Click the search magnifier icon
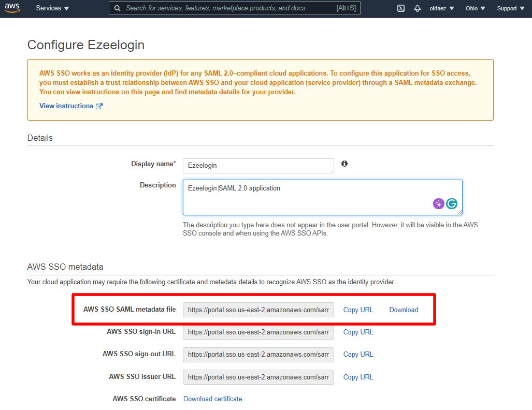The width and height of the screenshot is (532, 410). point(118,8)
